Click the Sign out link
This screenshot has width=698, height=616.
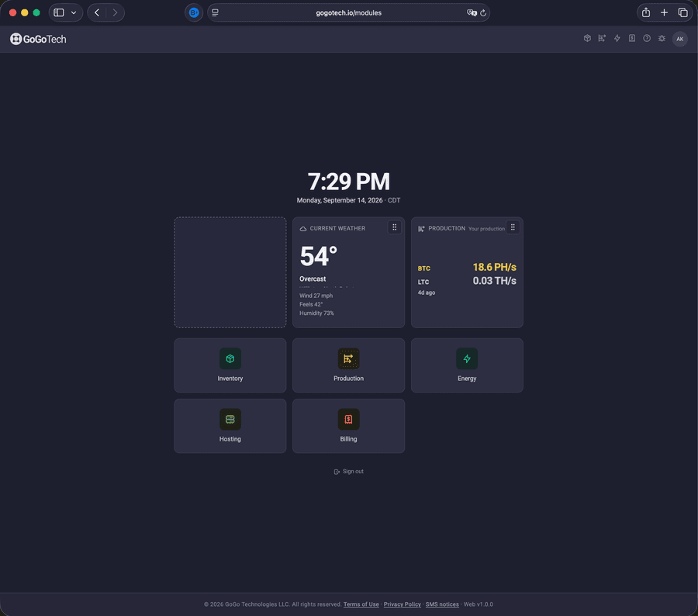tap(348, 471)
